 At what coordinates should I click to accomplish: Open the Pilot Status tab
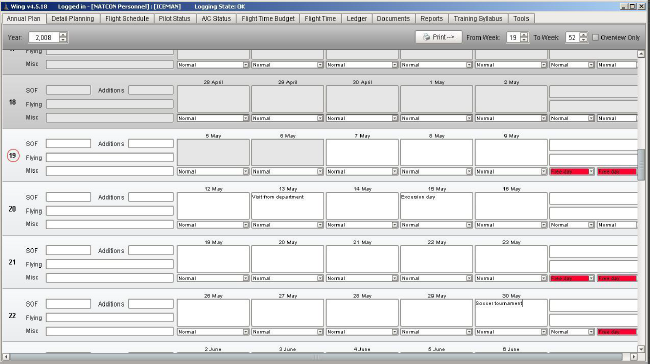[174, 19]
